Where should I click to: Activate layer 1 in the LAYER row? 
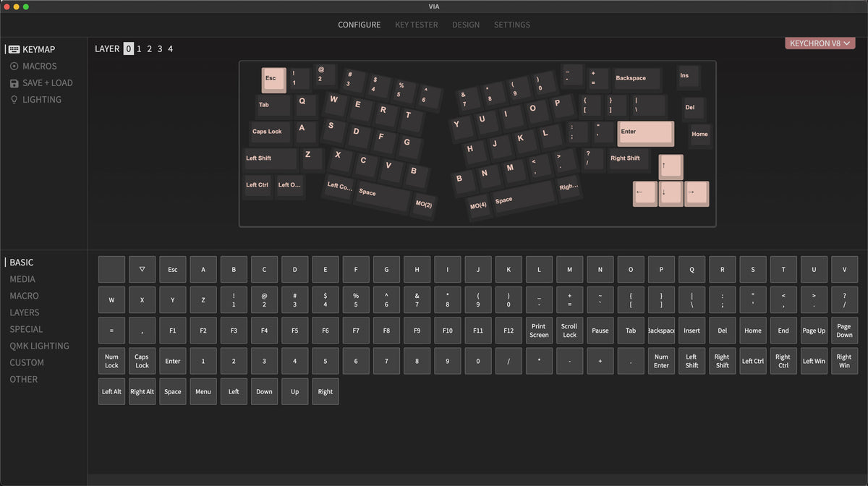pos(138,48)
